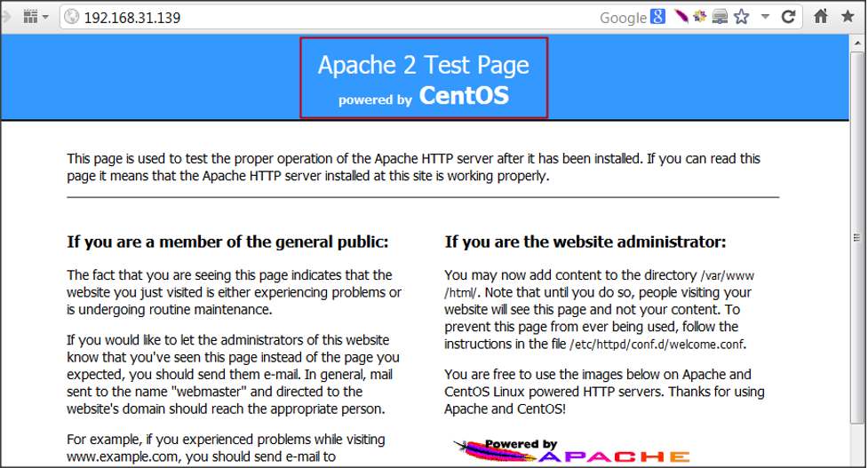This screenshot has width=868, height=468.
Task: Open the address bar history dropdown arrow
Action: (x=765, y=17)
